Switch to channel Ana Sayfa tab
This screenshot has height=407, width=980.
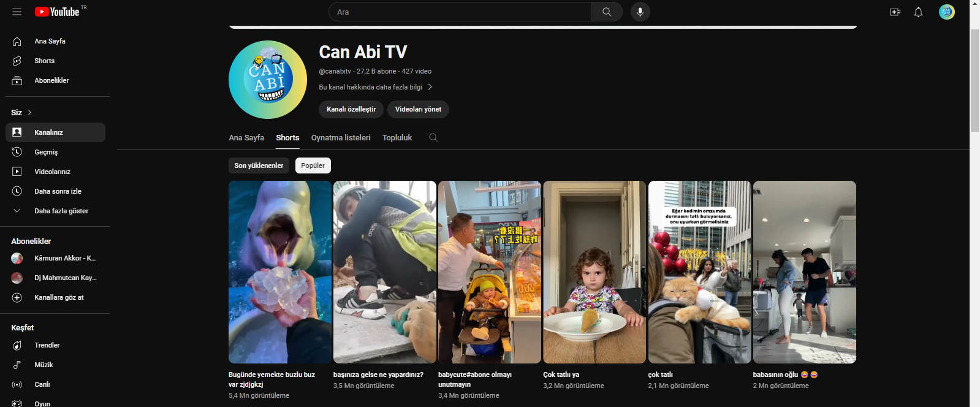click(x=246, y=137)
